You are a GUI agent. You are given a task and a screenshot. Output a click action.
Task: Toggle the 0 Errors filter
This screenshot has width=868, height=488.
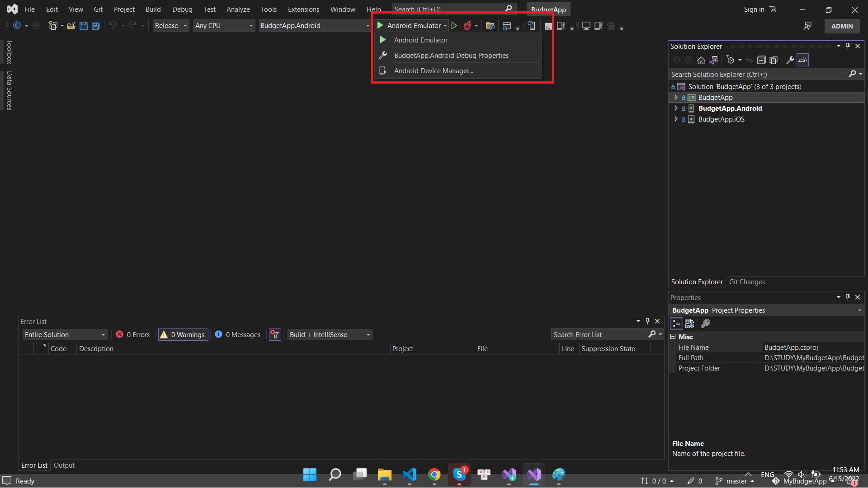pyautogui.click(x=133, y=335)
